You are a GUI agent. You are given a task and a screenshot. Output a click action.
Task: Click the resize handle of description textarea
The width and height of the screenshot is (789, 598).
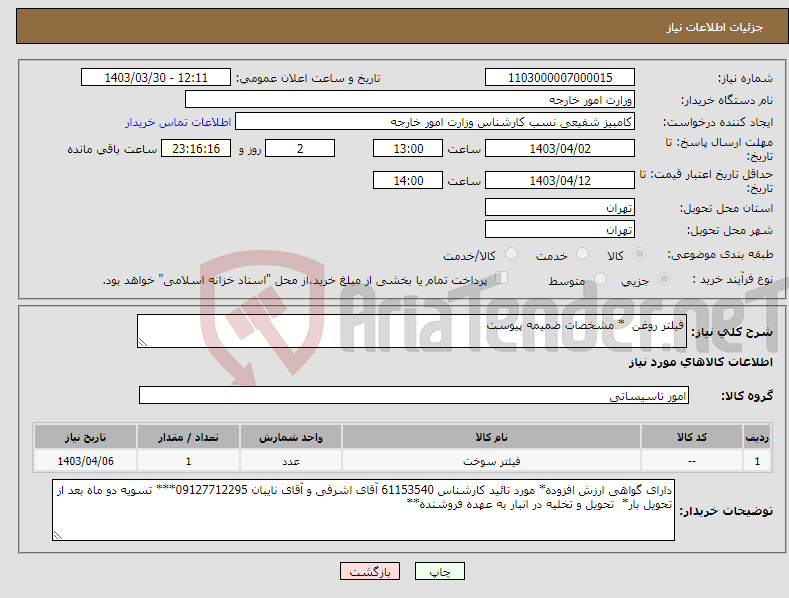point(143,342)
